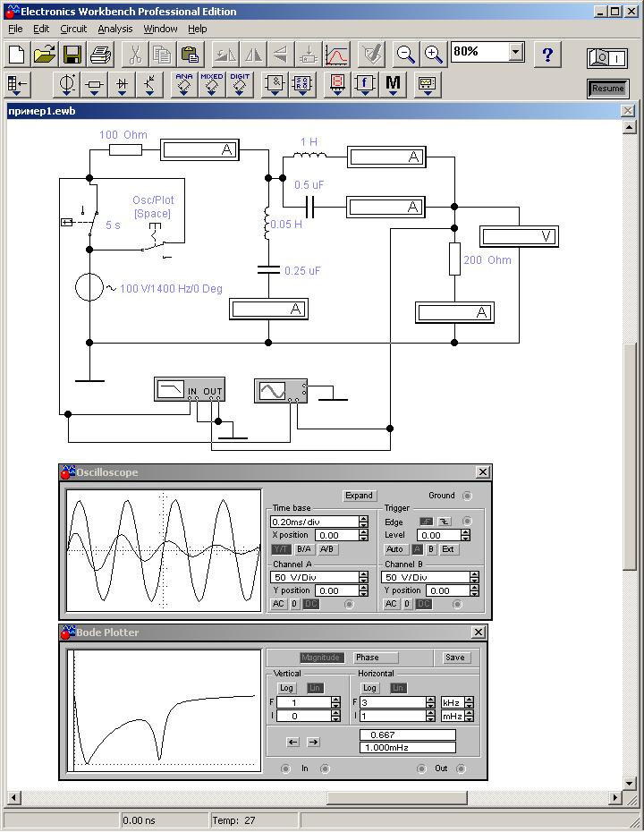Select Y/T oscilloscope display mode
Viewport: 644px width, 832px height.
[281, 549]
